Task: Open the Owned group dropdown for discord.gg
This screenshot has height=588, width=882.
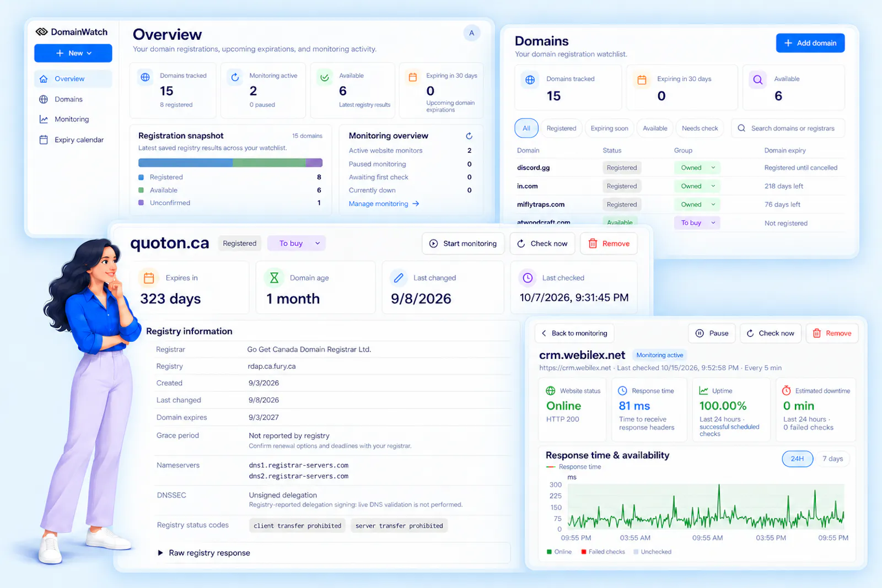Action: (x=697, y=168)
